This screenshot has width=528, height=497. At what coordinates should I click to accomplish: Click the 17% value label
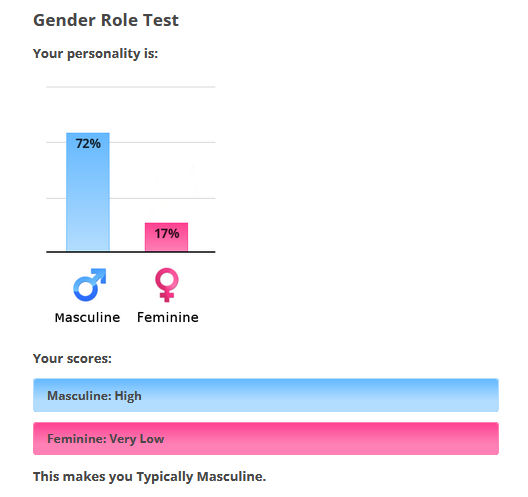coord(167,234)
